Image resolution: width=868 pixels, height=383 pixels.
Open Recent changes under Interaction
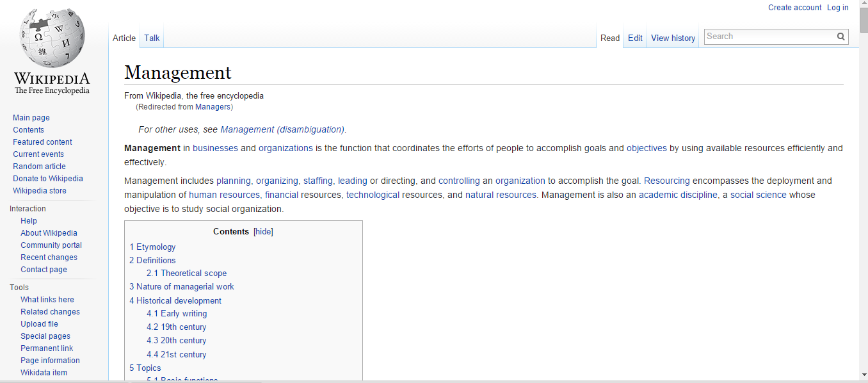49,257
